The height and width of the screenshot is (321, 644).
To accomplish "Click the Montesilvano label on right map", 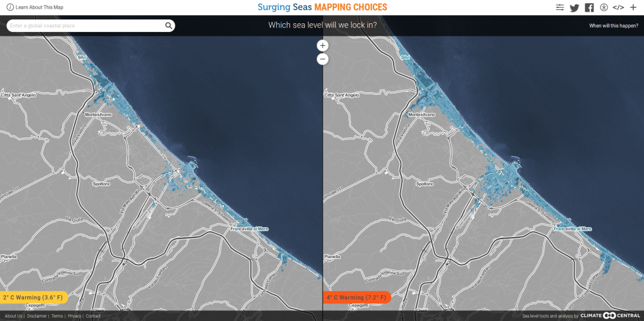I will tap(422, 115).
